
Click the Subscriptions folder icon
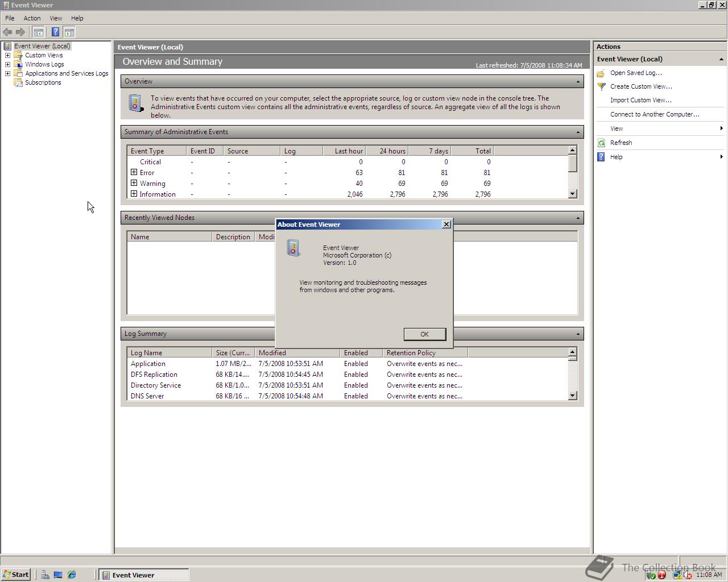(x=18, y=82)
